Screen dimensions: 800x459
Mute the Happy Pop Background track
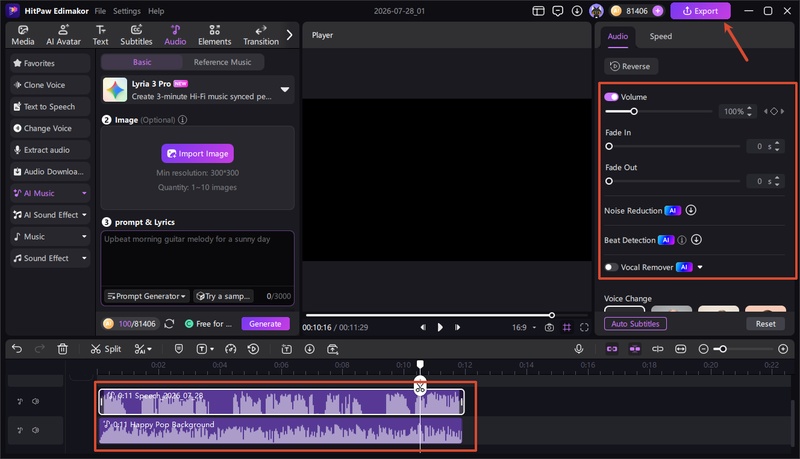point(35,430)
